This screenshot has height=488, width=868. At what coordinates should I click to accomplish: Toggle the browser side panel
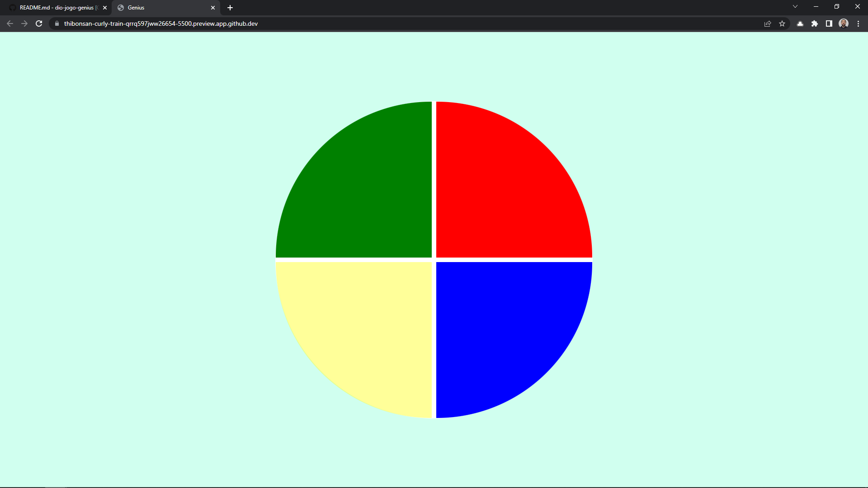[x=829, y=23]
